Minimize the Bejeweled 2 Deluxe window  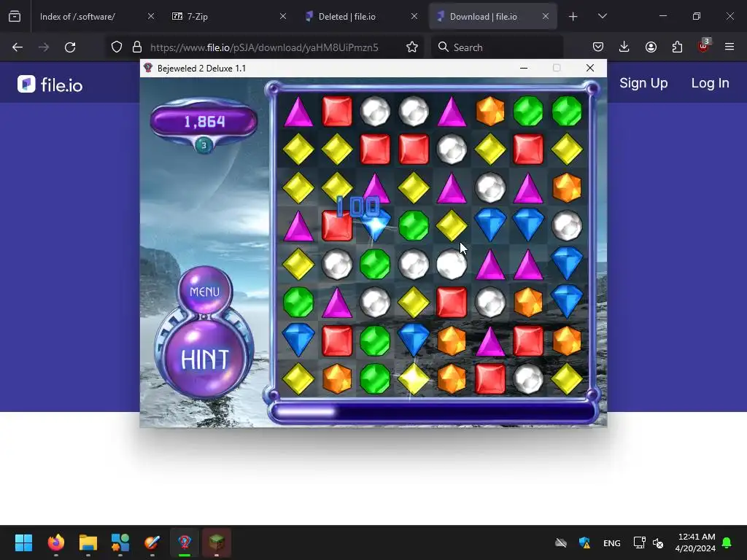[x=524, y=68]
